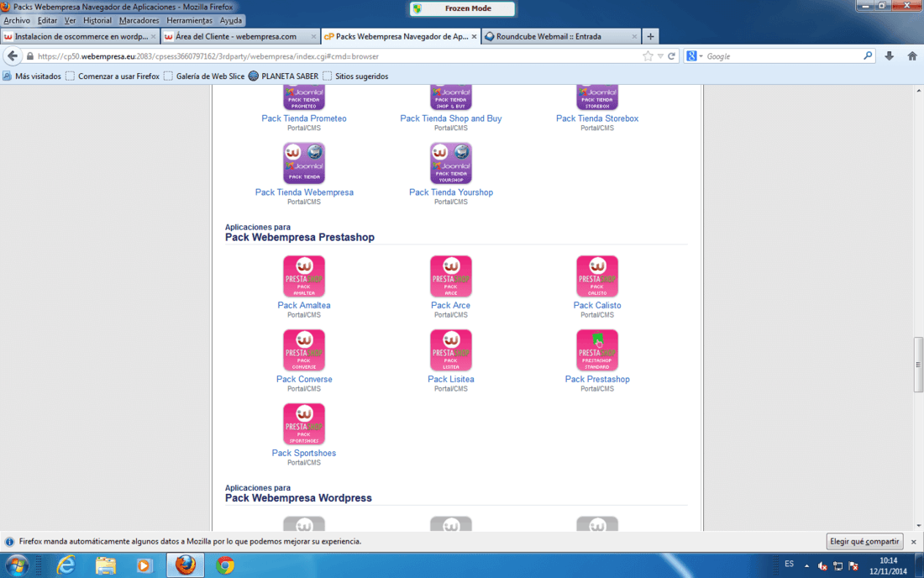
Task: Open the Comenzar a usar Firefox bookmark
Action: pos(113,76)
